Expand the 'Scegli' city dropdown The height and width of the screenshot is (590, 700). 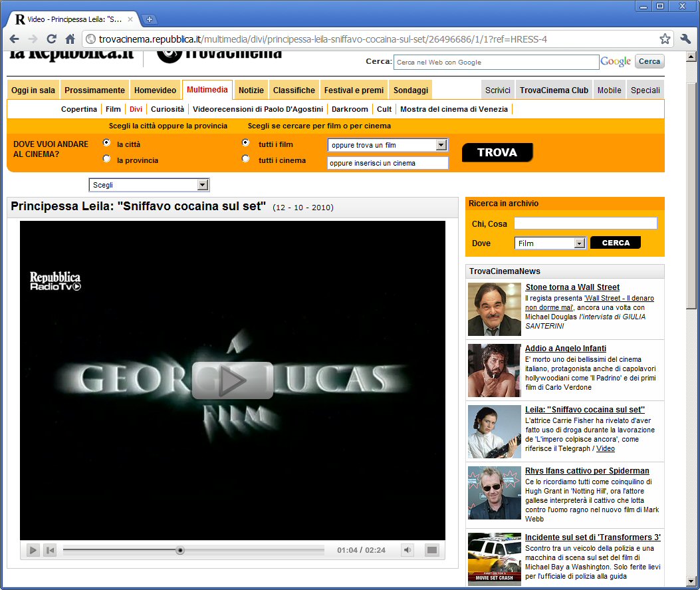[x=149, y=185]
